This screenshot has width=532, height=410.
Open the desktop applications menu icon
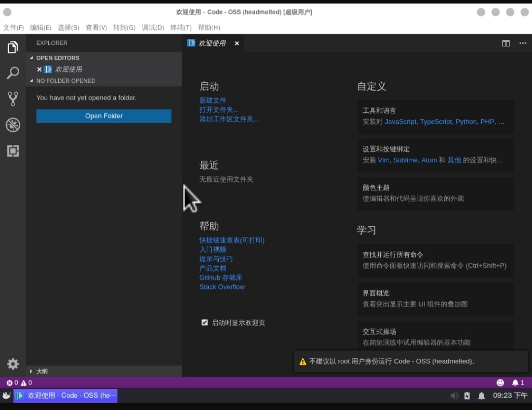[x=6, y=395]
